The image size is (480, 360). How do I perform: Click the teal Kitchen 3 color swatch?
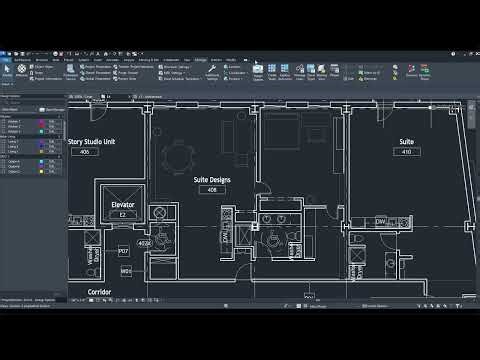42,132
